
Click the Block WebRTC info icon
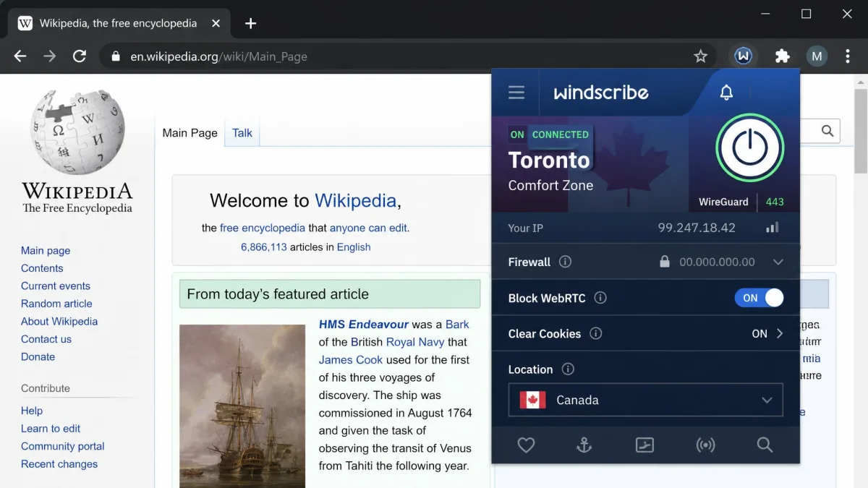click(600, 298)
